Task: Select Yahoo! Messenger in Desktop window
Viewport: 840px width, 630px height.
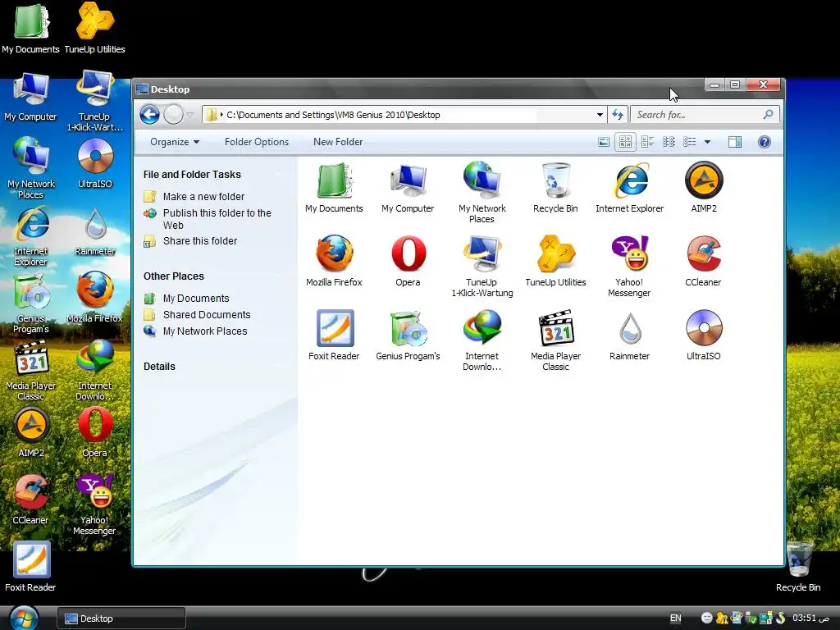Action: 629,267
